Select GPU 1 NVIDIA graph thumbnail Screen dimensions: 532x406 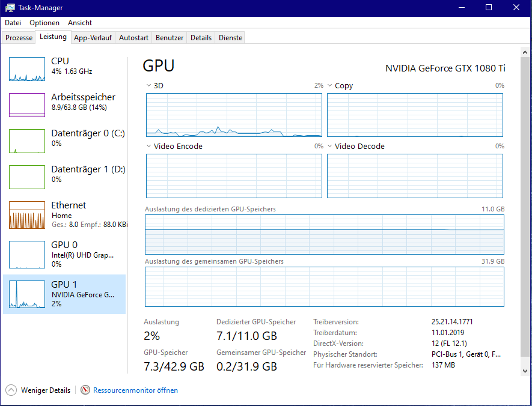(x=27, y=294)
